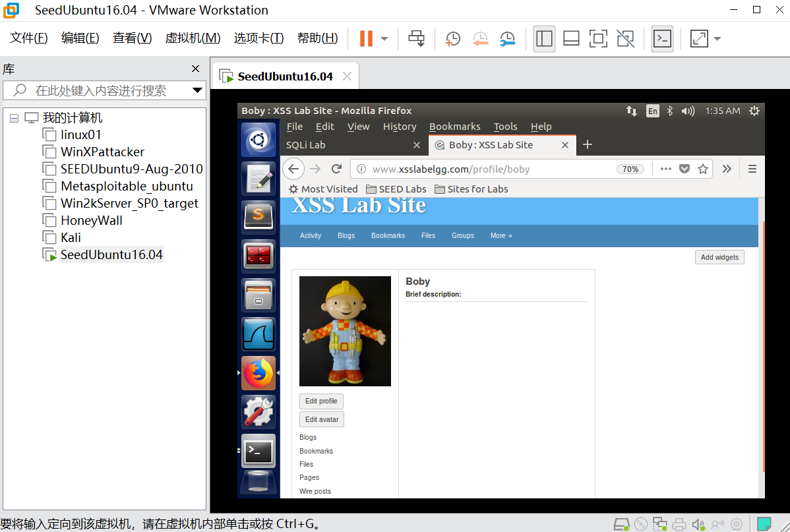Open the library search filter dropdown arrow
The height and width of the screenshot is (532, 790).
tap(198, 91)
